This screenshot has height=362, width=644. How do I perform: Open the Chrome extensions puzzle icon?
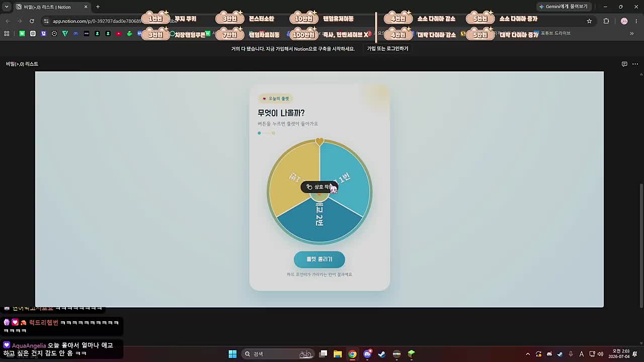[606, 21]
